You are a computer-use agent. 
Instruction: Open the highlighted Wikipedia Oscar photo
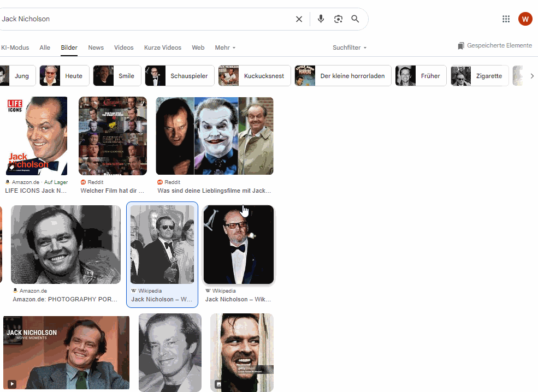tap(162, 245)
